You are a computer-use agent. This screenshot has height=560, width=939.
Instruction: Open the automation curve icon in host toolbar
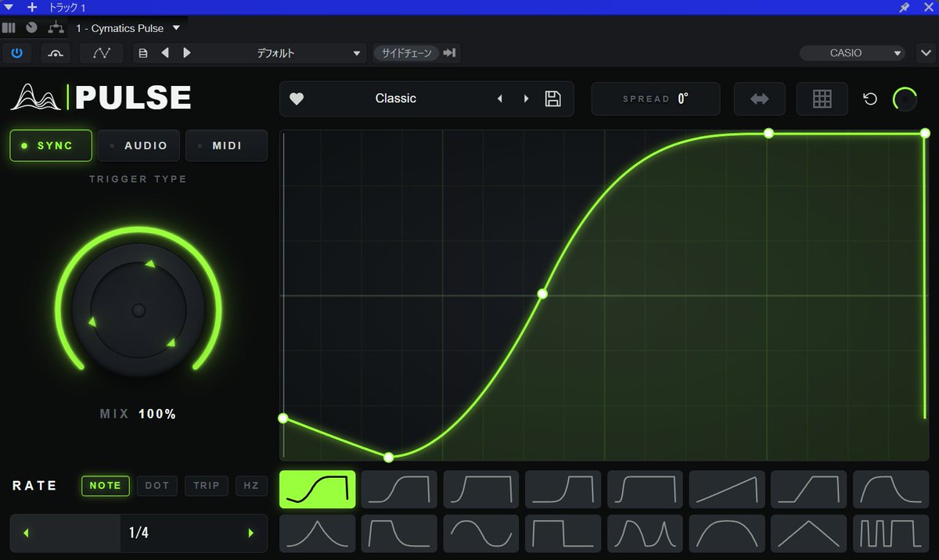(102, 53)
